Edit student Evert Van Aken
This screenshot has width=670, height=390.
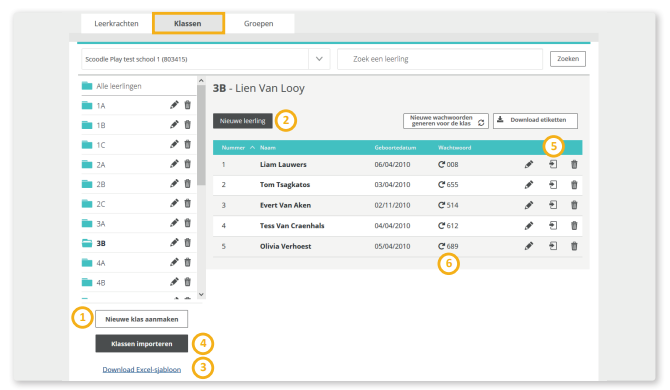pyautogui.click(x=529, y=205)
